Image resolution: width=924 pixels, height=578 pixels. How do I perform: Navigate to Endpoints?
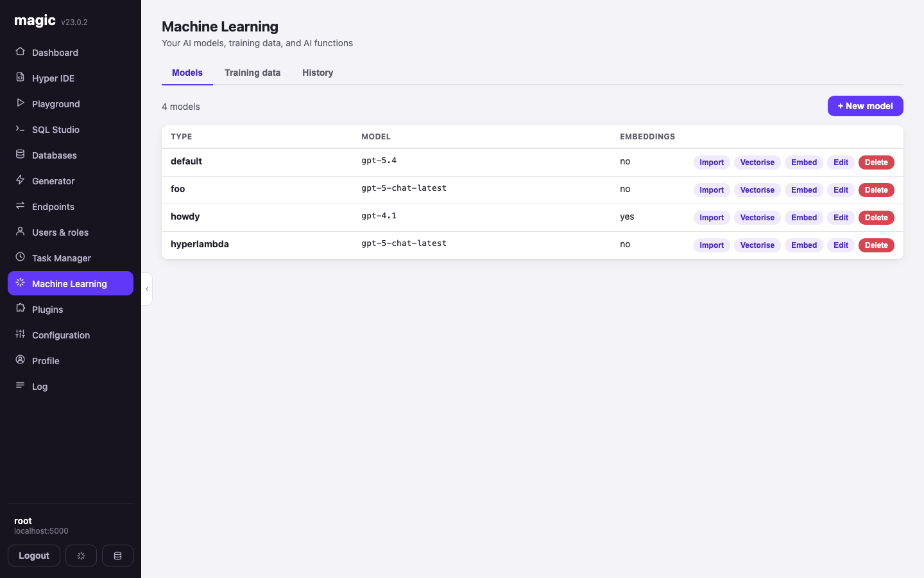pos(71,206)
